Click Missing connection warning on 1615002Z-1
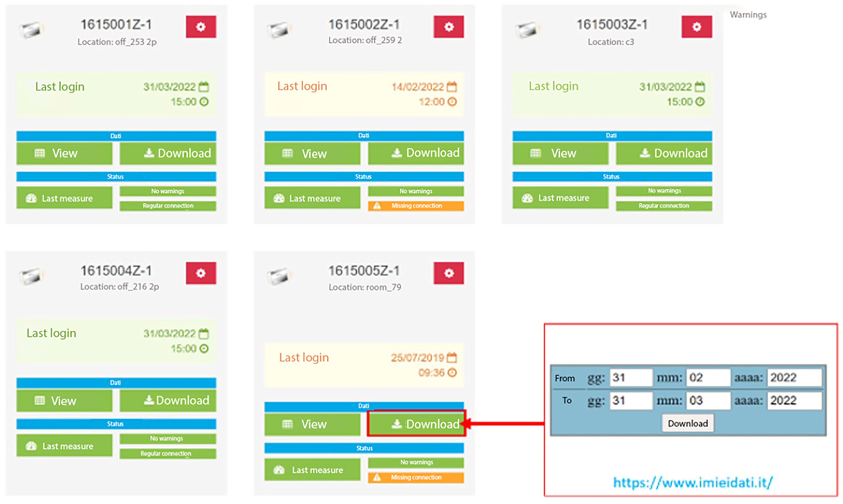843x504 pixels. point(416,206)
